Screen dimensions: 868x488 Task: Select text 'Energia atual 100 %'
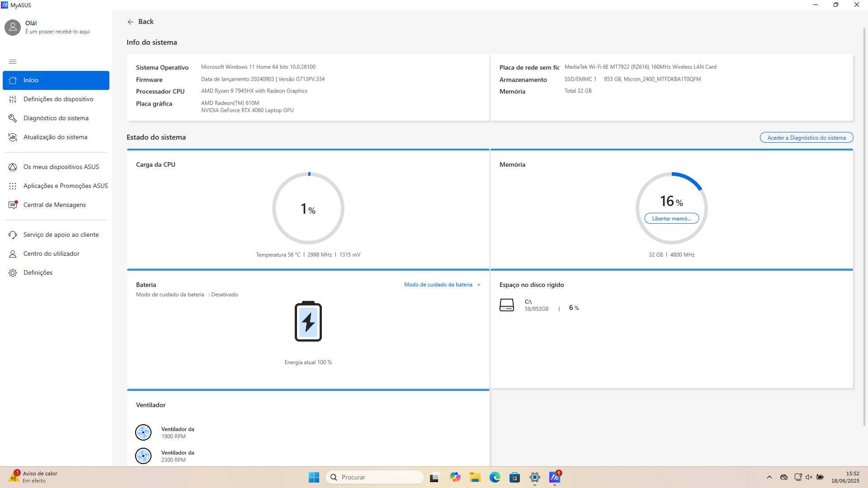pos(308,362)
